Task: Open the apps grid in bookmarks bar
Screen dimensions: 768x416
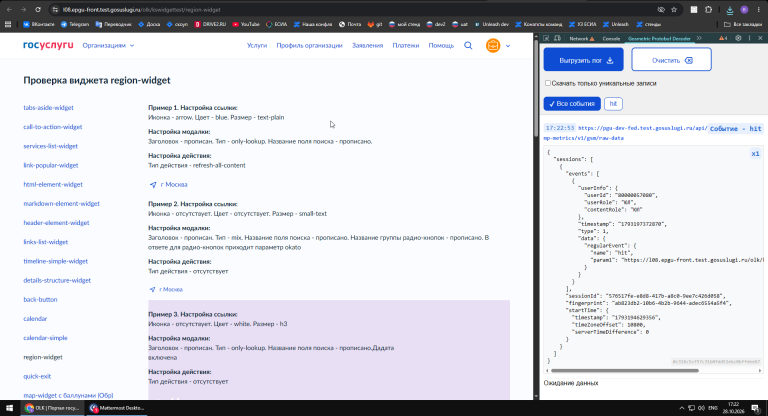Action: pyautogui.click(x=8, y=24)
